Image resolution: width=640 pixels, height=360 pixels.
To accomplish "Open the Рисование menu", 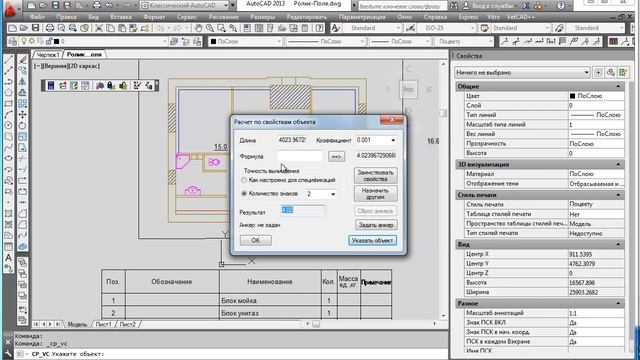I will click(223, 17).
